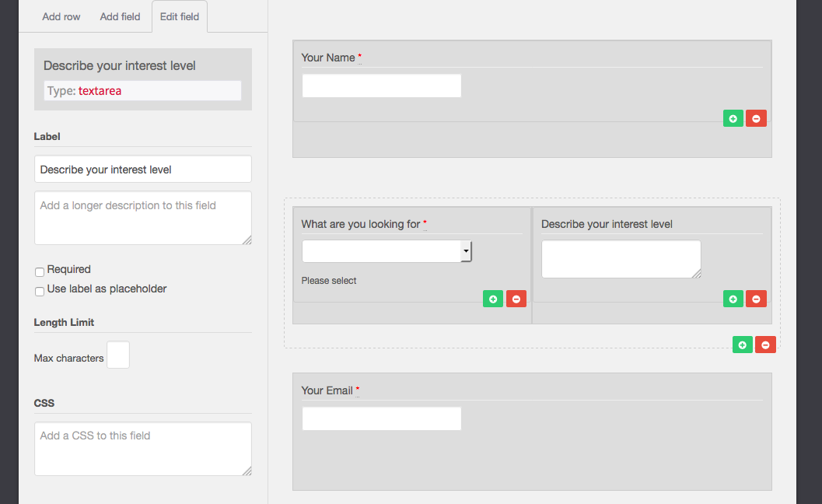Click the 'Label' section heading

[x=47, y=136]
